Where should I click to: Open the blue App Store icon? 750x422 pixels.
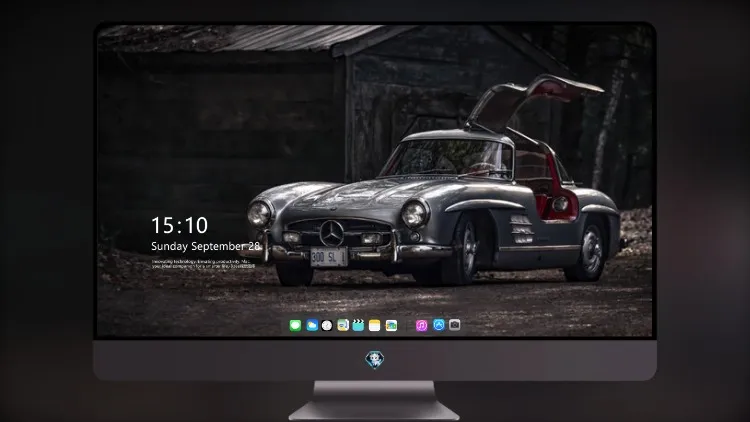[x=439, y=325]
